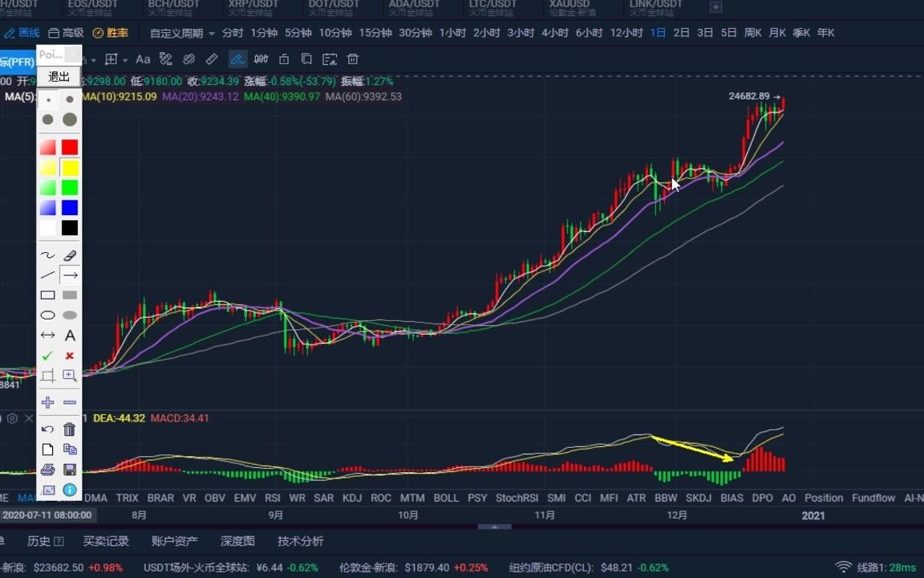Click the plus icon in palette
924x578 pixels.
pos(48,402)
